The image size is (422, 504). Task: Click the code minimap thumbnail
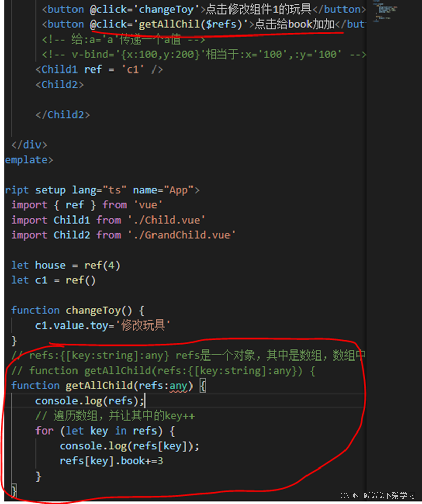(x=385, y=12)
